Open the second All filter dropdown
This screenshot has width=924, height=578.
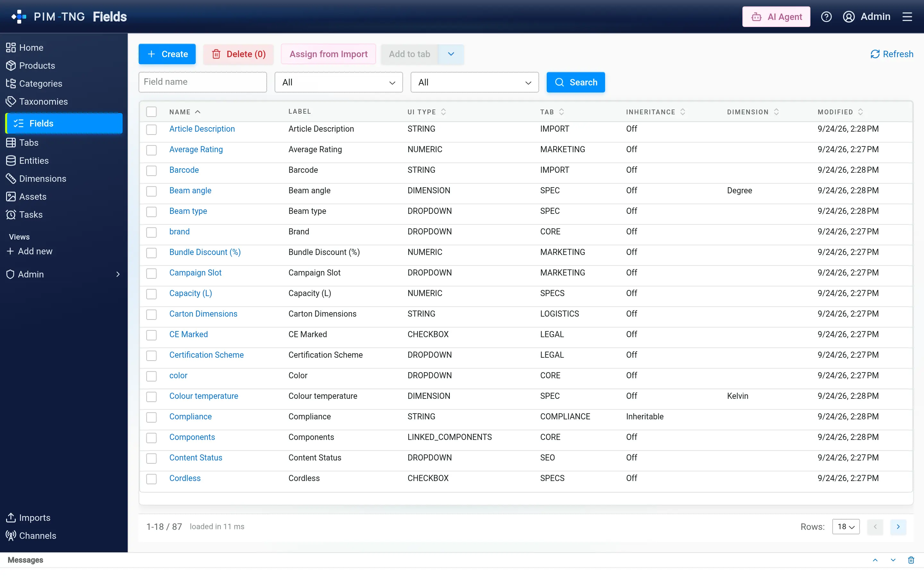(x=475, y=82)
